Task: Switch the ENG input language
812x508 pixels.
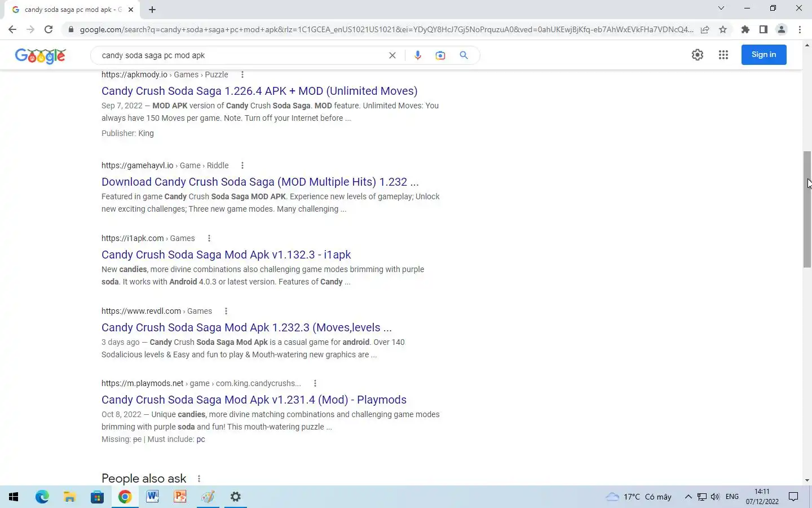Action: point(732,497)
